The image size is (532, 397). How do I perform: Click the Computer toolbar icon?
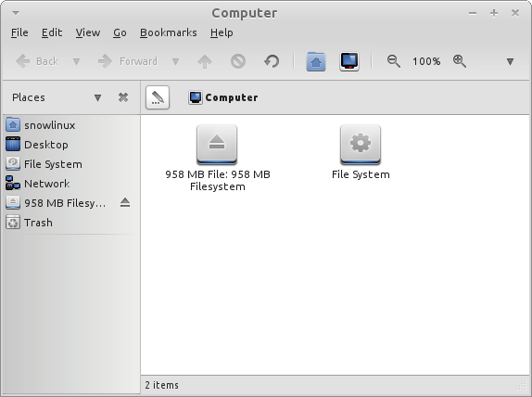coord(349,61)
